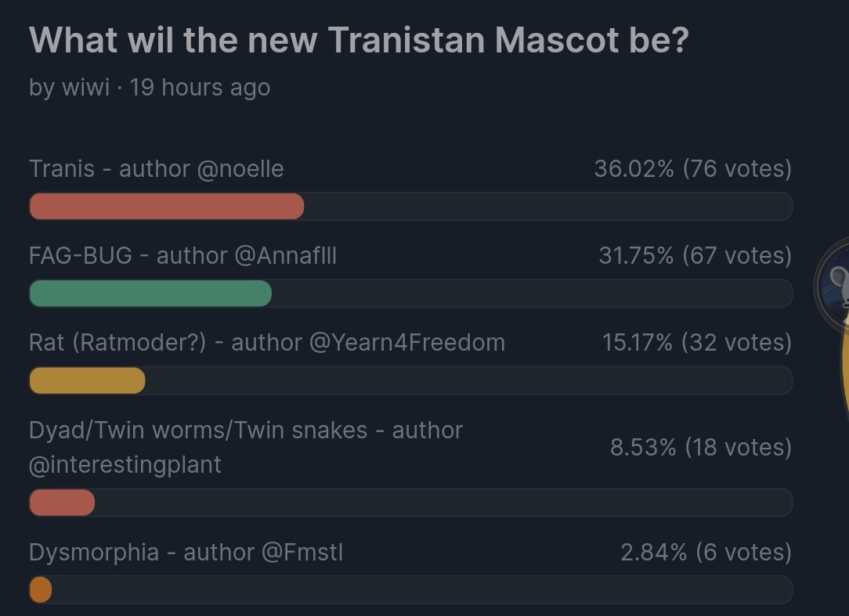Select the option authored by @AnnaflII

tap(182, 255)
